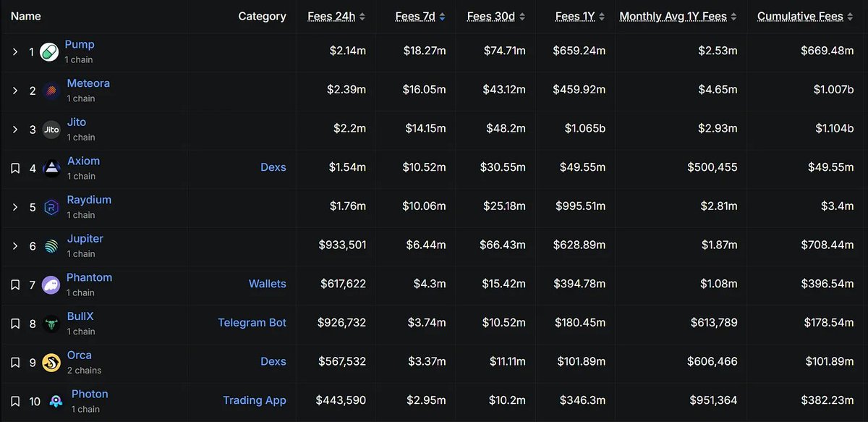
Task: Open the Telegram Bot category link
Action: (x=252, y=323)
